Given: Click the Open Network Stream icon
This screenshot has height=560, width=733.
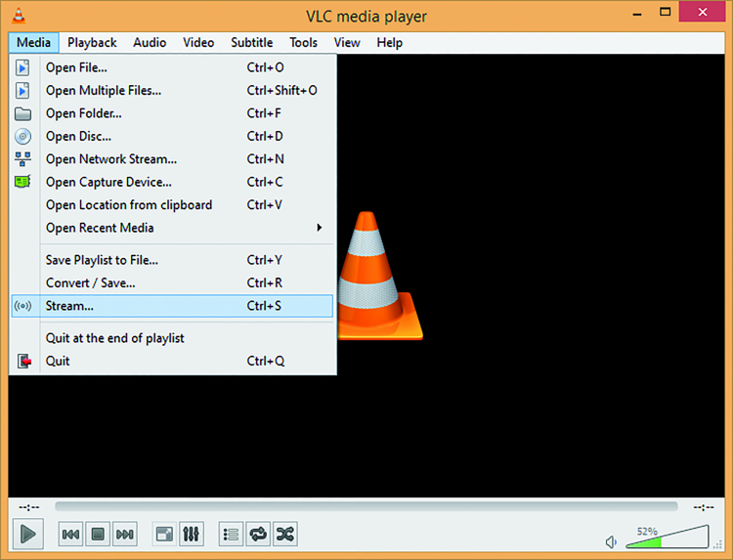Looking at the screenshot, I should [22, 159].
